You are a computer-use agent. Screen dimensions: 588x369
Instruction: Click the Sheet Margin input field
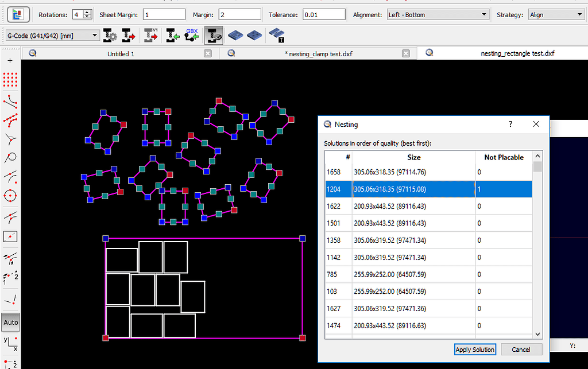point(164,14)
